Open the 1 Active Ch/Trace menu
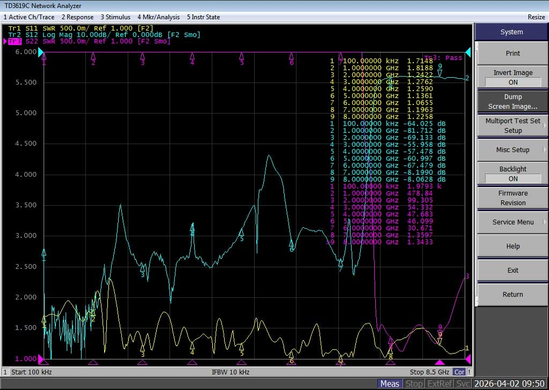Screen dimensions: 549x390 (29, 17)
